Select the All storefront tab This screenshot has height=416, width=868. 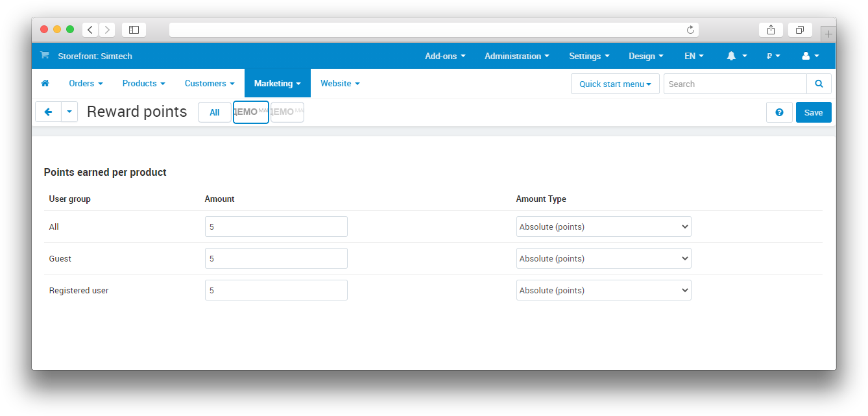(214, 112)
